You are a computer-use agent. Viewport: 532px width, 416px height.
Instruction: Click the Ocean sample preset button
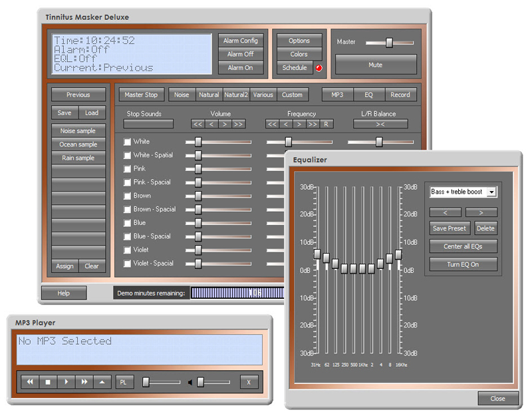[78, 144]
